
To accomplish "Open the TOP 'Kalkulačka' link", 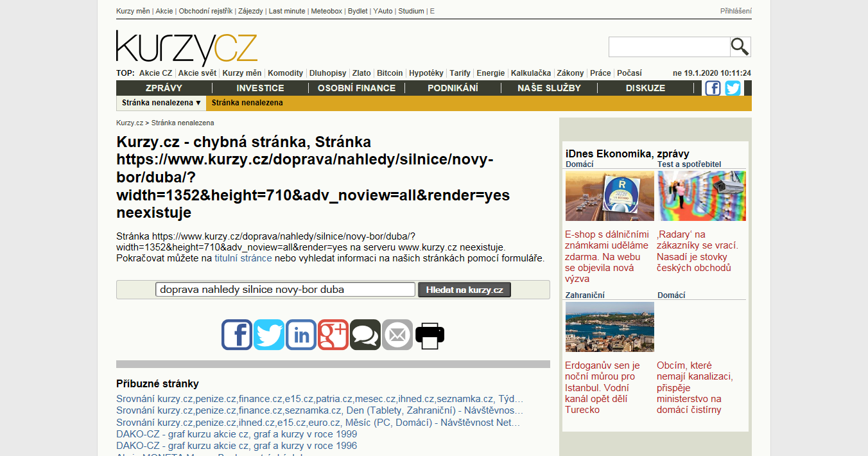I will (x=531, y=73).
